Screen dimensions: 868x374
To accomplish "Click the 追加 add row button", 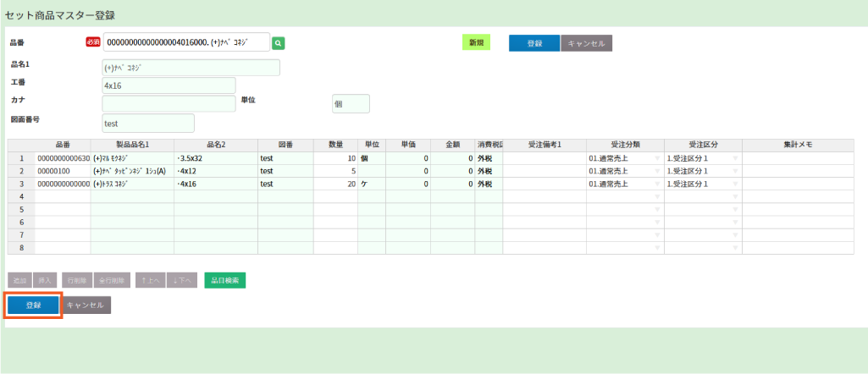I will [19, 280].
